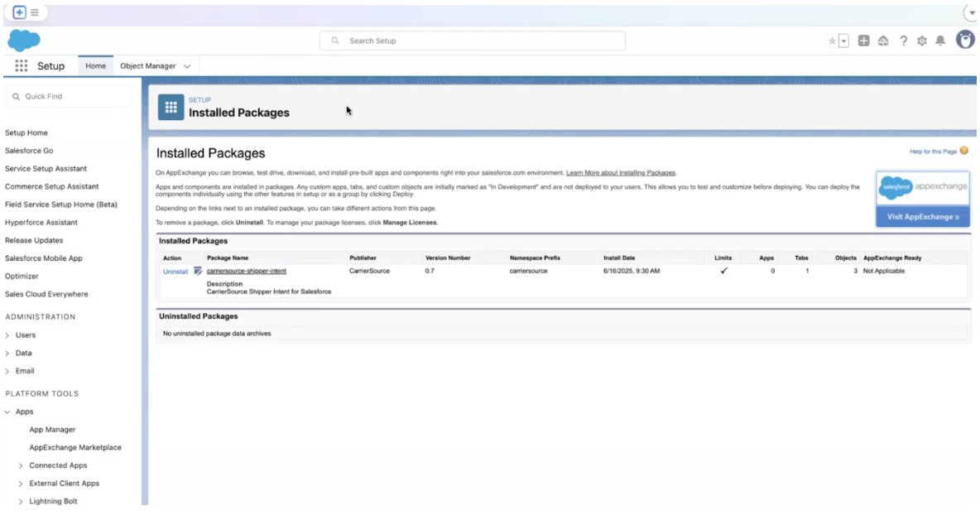The image size is (980, 520).
Task: Open App Manager
Action: (x=52, y=430)
